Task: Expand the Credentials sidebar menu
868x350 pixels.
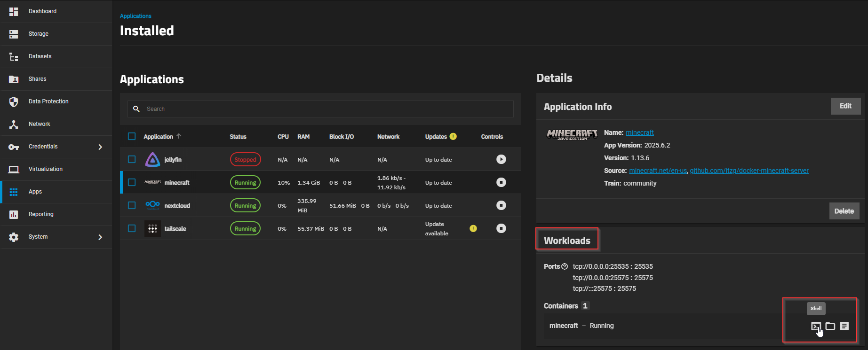Action: click(100, 147)
